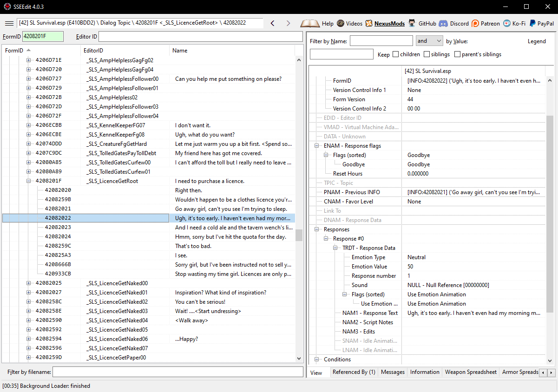Image resolution: width=558 pixels, height=392 pixels.
Task: Sort by FormID column header
Action: 41,50
